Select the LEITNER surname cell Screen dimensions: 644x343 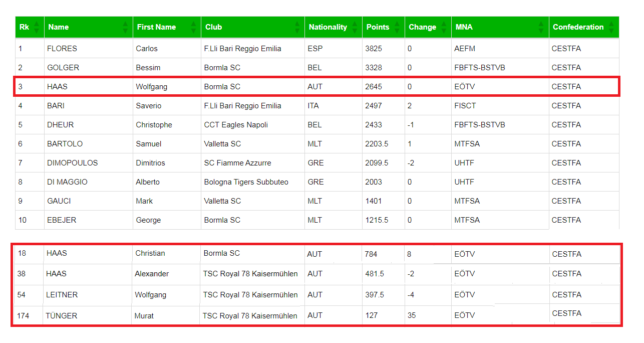pyautogui.click(x=62, y=295)
